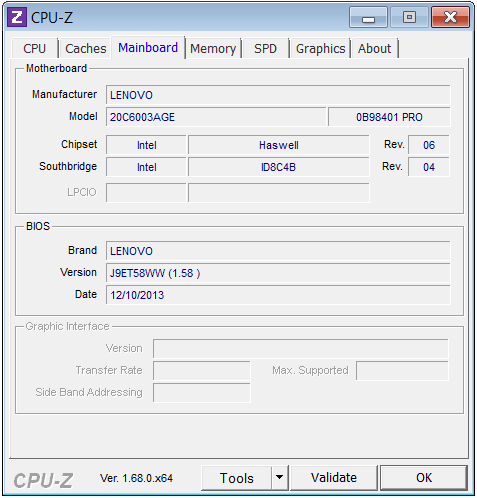Click the Validate button

pyautogui.click(x=334, y=478)
